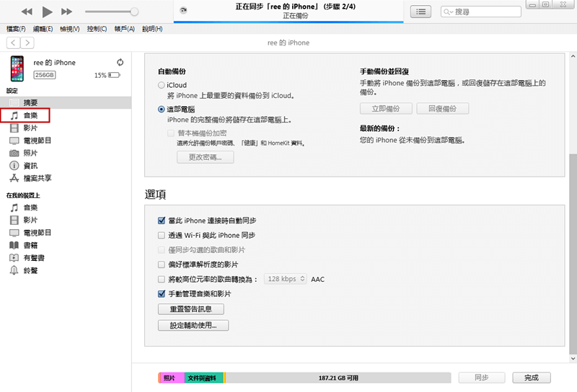Enable 偏好標準解析度的影片 checkbox
The image size is (577, 392).
pyautogui.click(x=161, y=264)
